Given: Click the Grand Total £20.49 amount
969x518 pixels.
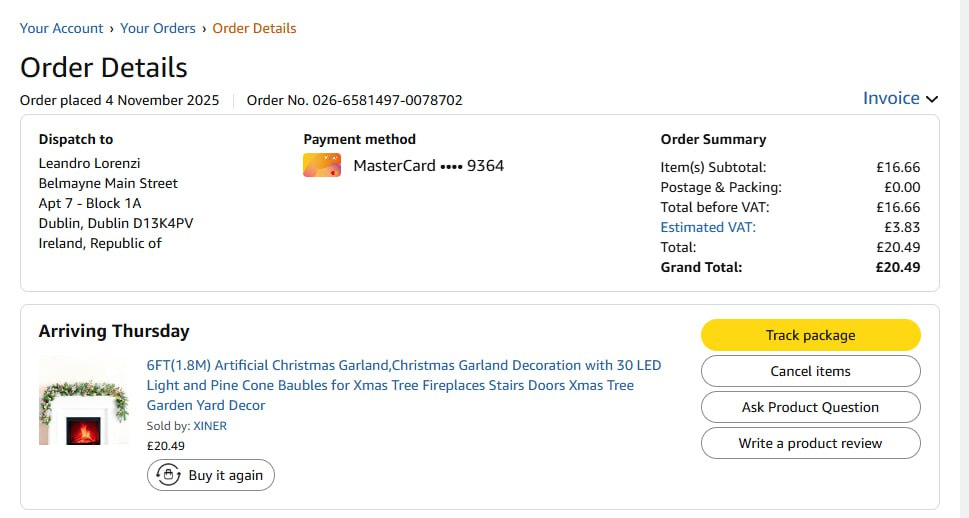Looking at the screenshot, I should tap(897, 267).
